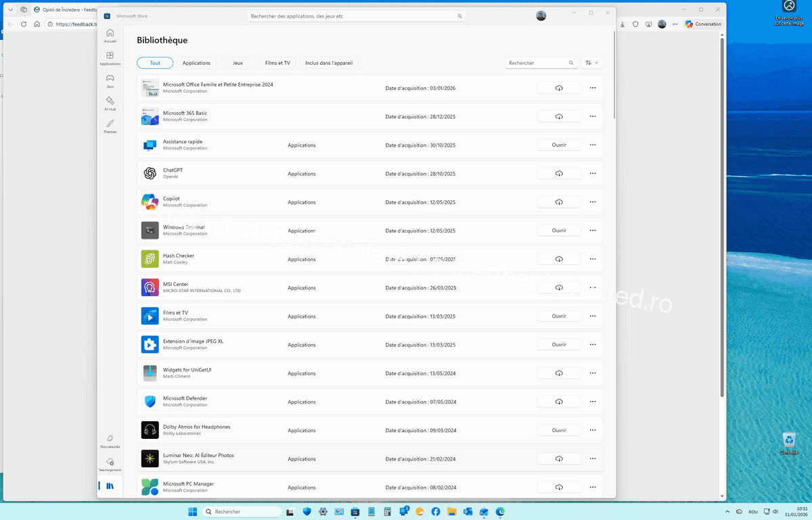Open Thèmes in the sidebar
The image size is (812, 520).
[110, 126]
